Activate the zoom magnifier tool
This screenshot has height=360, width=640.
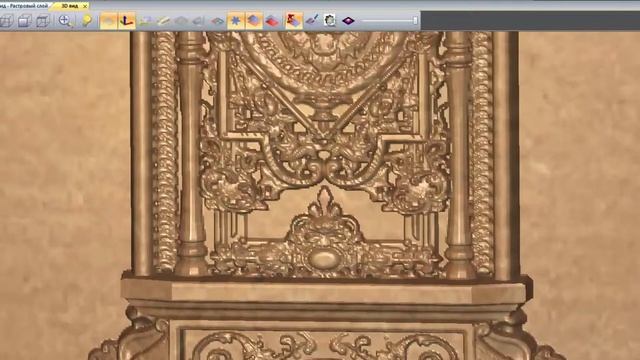coord(65,21)
